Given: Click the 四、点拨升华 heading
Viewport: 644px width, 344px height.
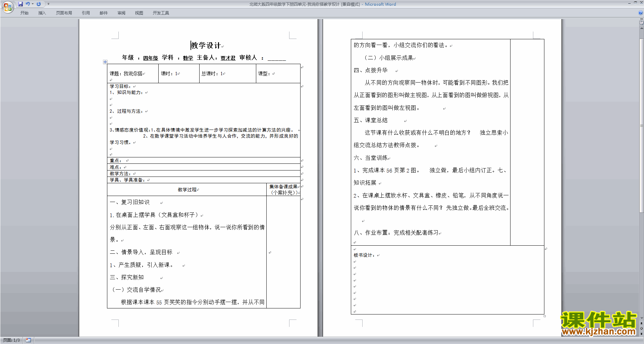Looking at the screenshot, I should (x=371, y=70).
